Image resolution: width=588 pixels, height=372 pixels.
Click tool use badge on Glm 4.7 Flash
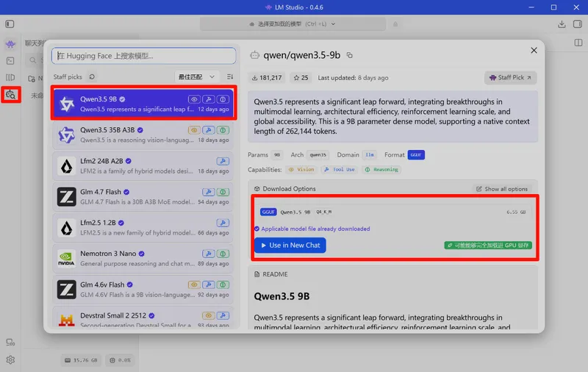point(209,192)
